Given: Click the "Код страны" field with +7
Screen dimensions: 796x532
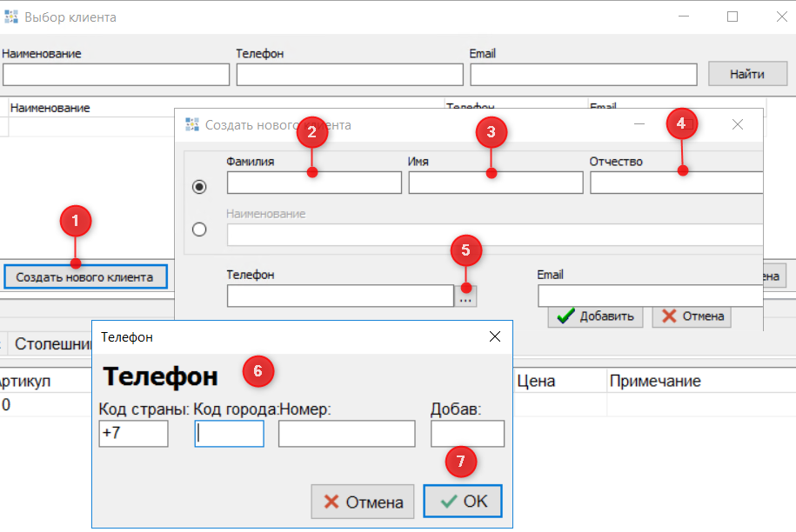Looking at the screenshot, I should (133, 434).
